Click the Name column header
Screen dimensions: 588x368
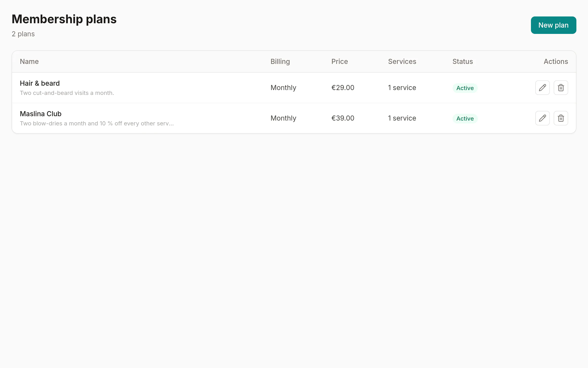point(29,61)
